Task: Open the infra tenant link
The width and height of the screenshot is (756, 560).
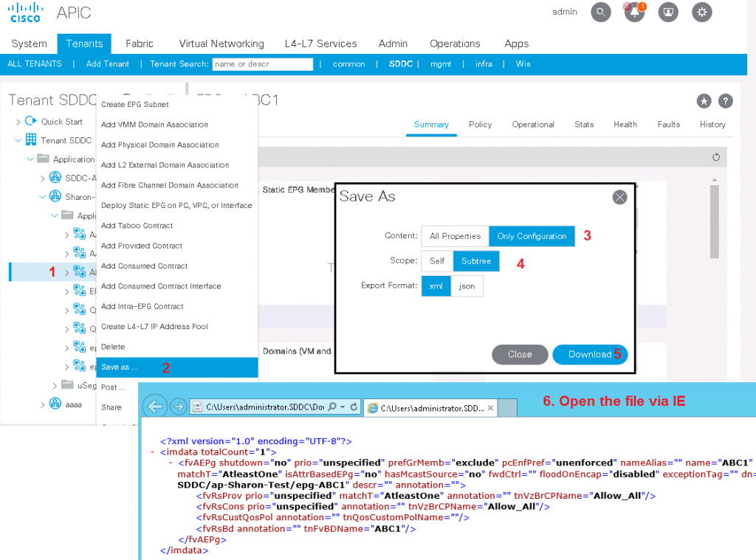Action: pos(484,64)
